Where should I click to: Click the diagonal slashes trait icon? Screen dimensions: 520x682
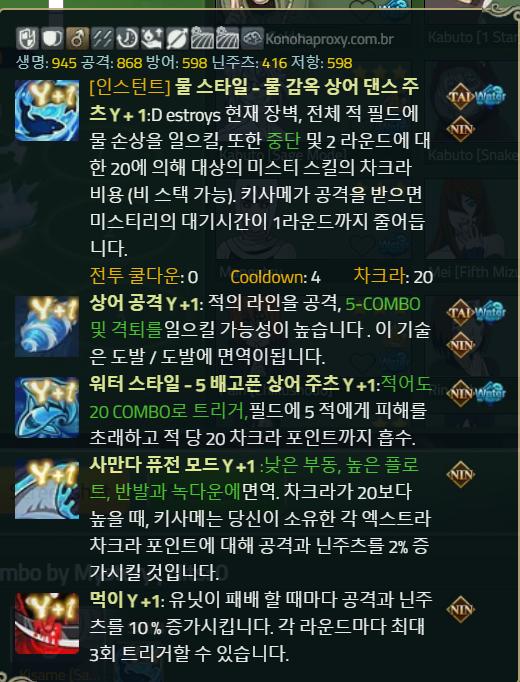coord(103,38)
